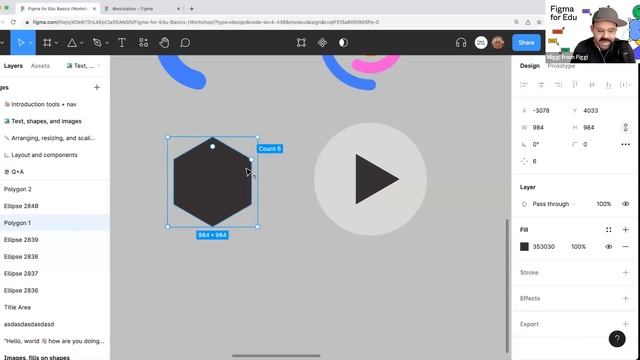Open fill styles four-dot icon
The width and height of the screenshot is (640, 360).
point(609,230)
